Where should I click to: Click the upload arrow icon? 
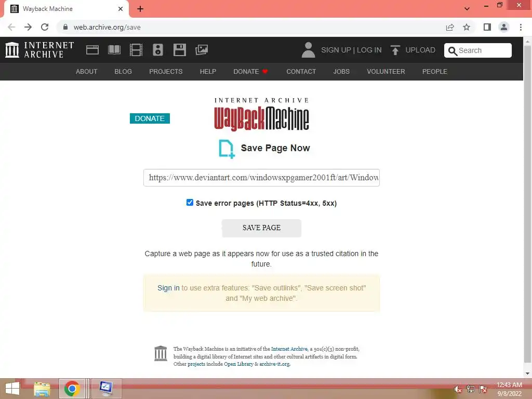(395, 50)
